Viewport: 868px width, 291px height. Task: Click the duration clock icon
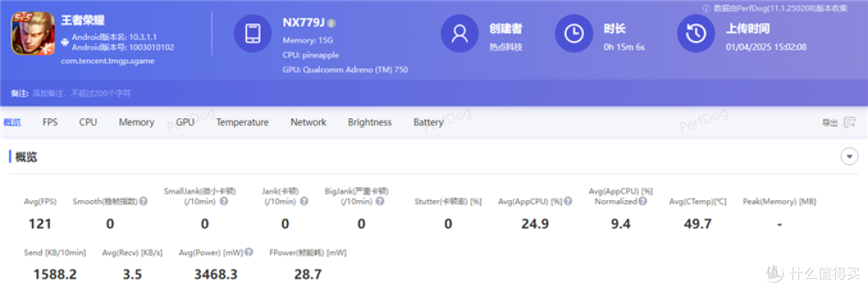tap(574, 33)
